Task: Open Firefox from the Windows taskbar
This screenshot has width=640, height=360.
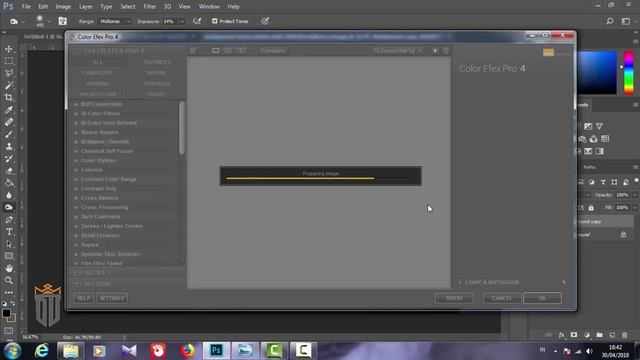Action: [188, 351]
